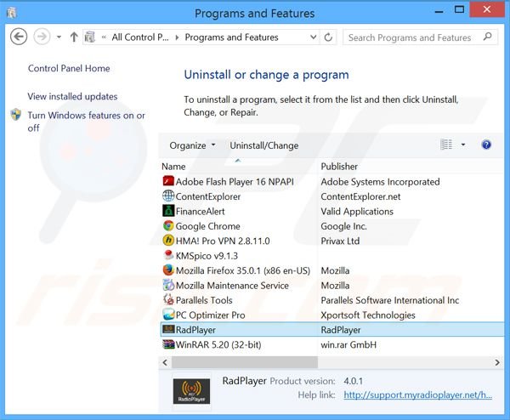
Task: Select KMSpico v9.1.3 entry
Action: (207, 256)
